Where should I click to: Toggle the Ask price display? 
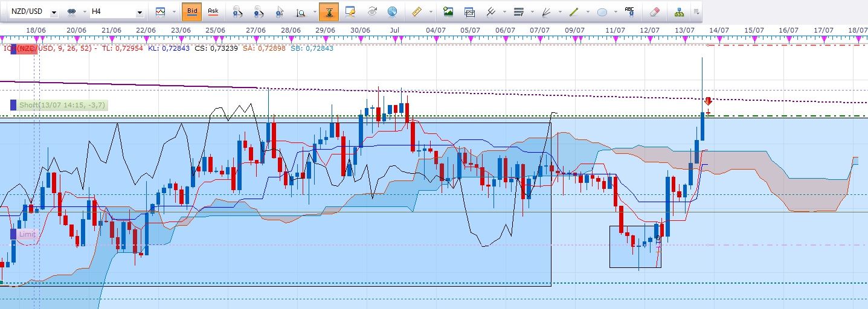click(213, 11)
